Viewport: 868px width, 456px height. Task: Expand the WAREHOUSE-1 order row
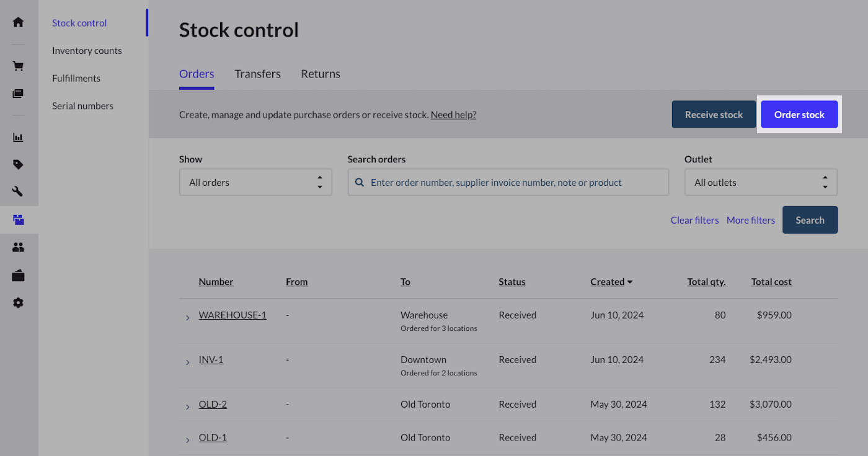pos(187,317)
